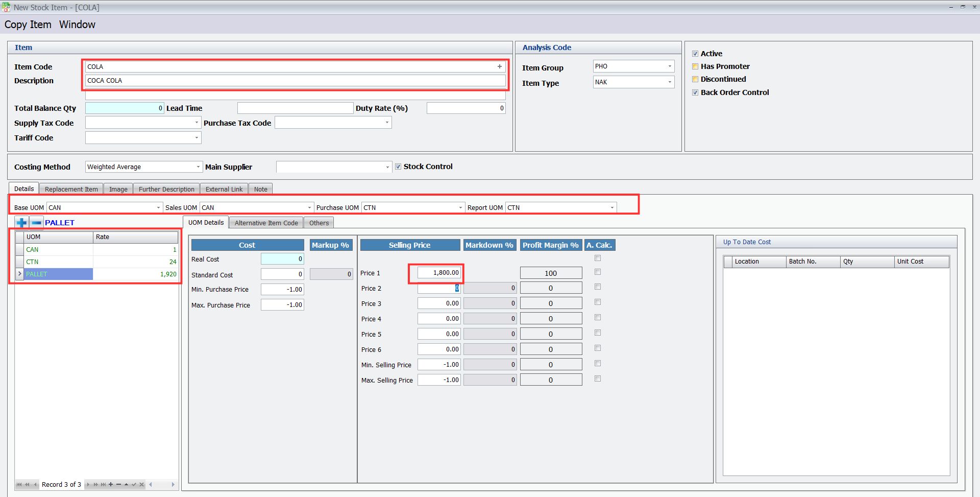Jump to last record in UOM navigator

pyautogui.click(x=103, y=485)
